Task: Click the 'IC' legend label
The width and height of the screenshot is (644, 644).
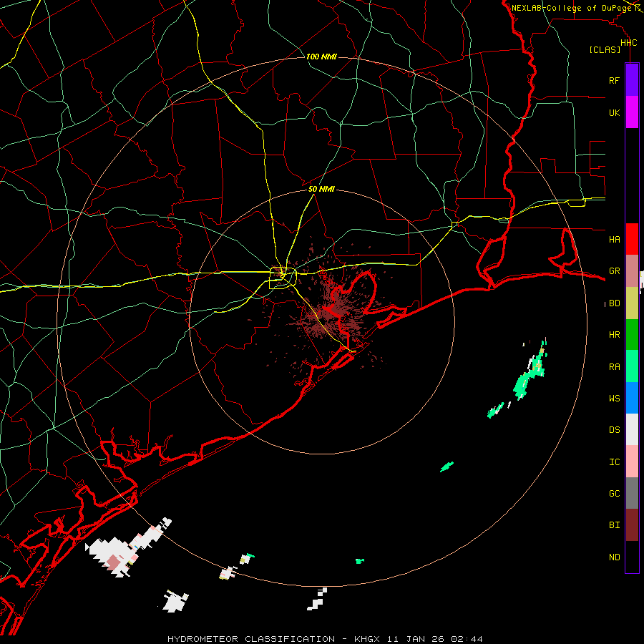Action: (x=614, y=462)
